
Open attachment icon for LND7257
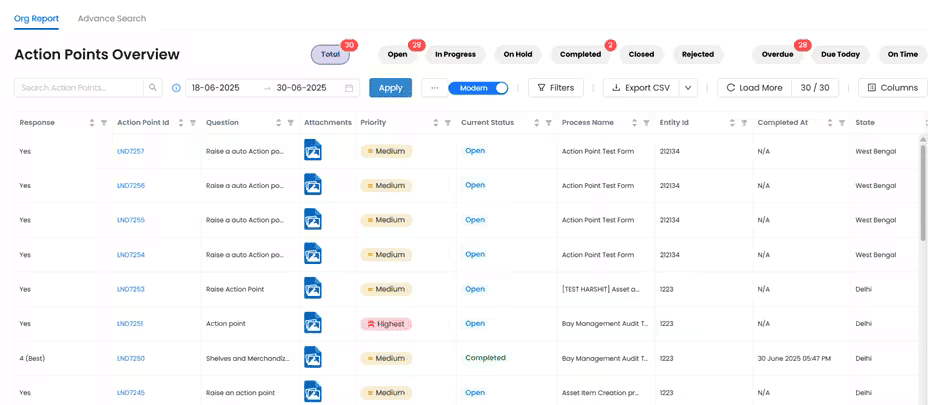313,151
